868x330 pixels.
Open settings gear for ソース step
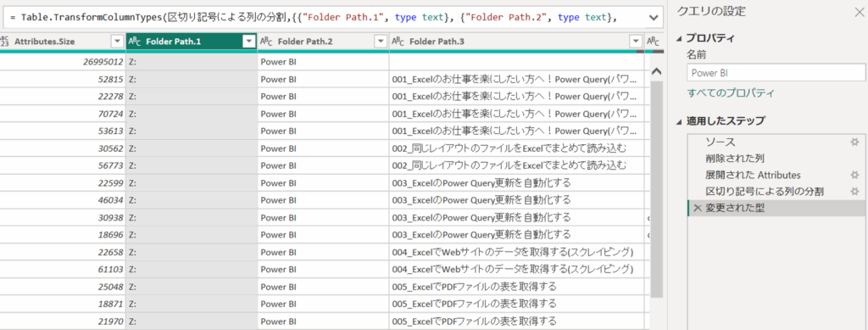854,143
